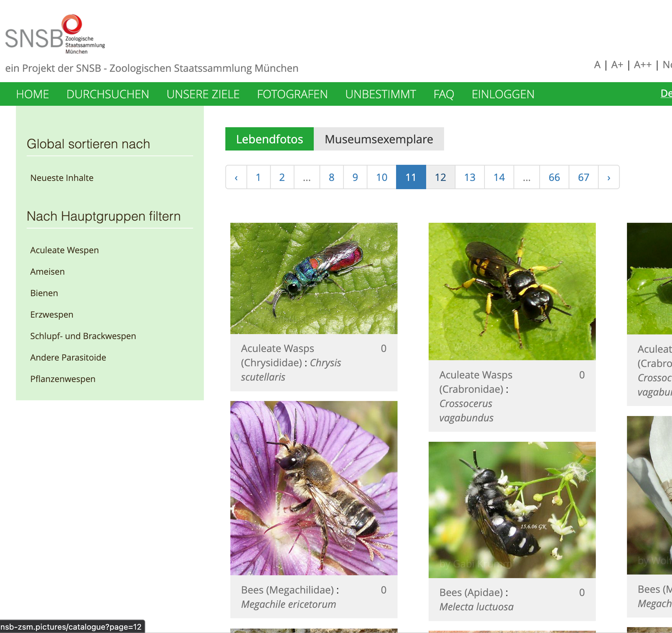Image resolution: width=672 pixels, height=633 pixels.
Task: Filter by Aculeate Wespen group
Action: [64, 250]
